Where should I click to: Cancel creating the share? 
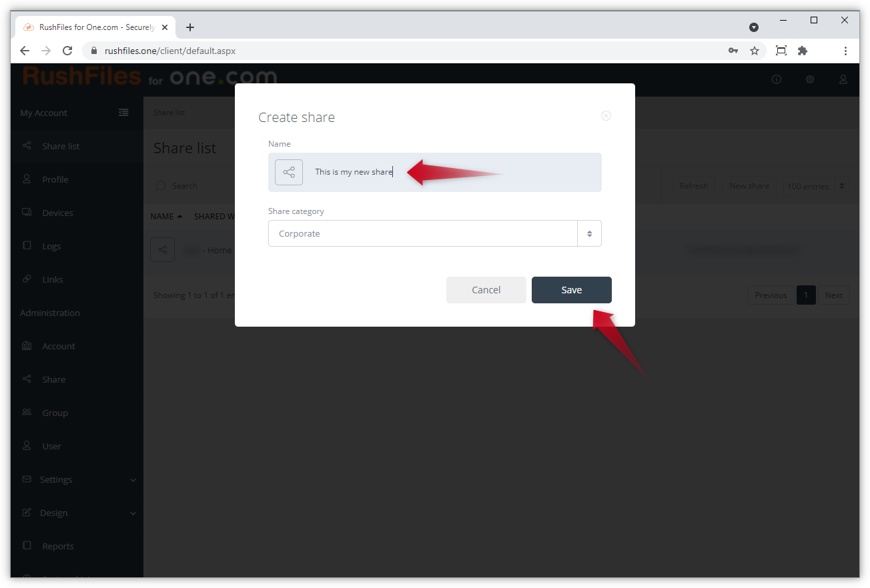[x=486, y=290]
